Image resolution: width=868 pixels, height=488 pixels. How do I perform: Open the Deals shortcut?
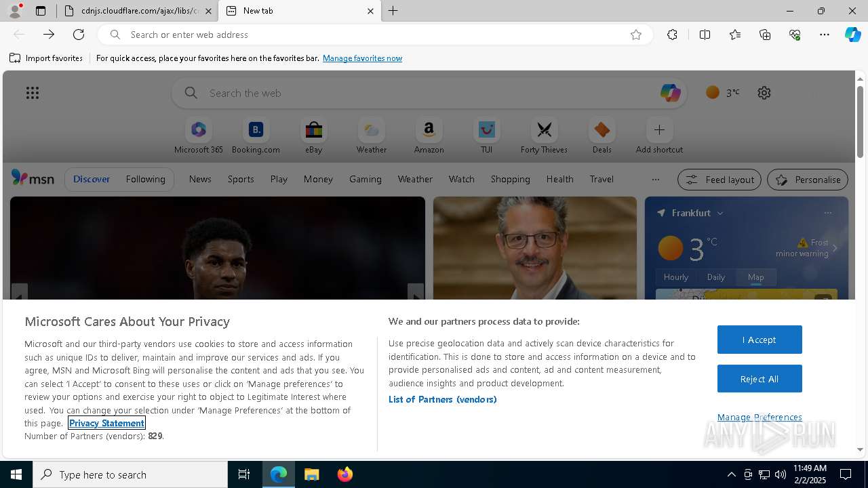(601, 136)
